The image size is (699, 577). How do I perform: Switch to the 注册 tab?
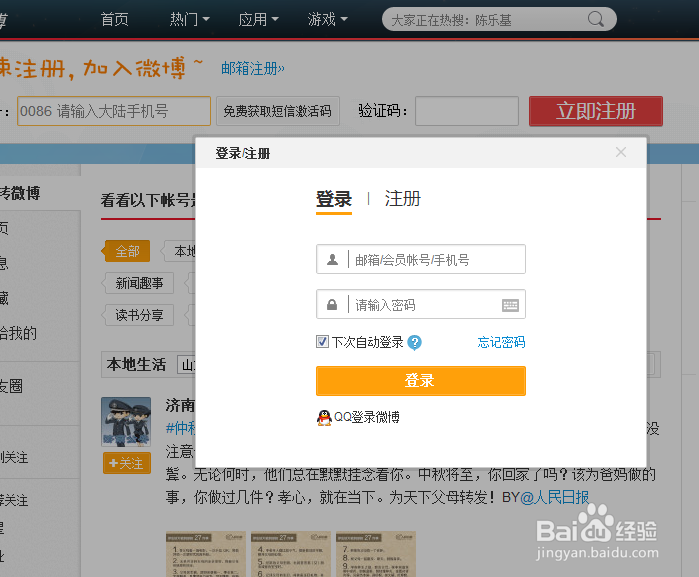[403, 199]
